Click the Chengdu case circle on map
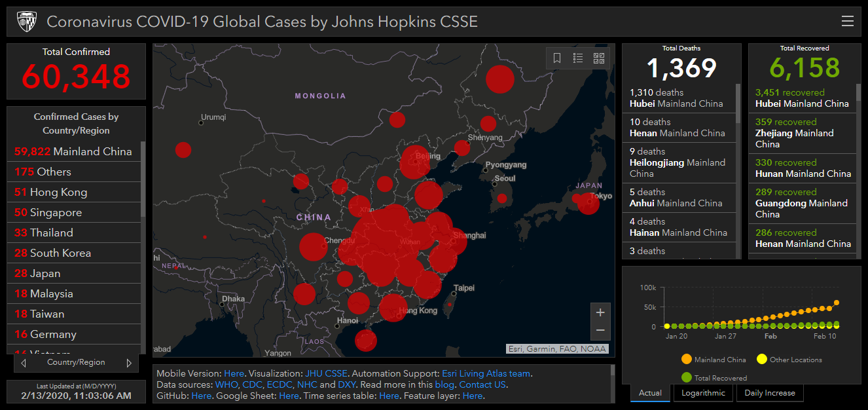The image size is (868, 410). (314, 247)
